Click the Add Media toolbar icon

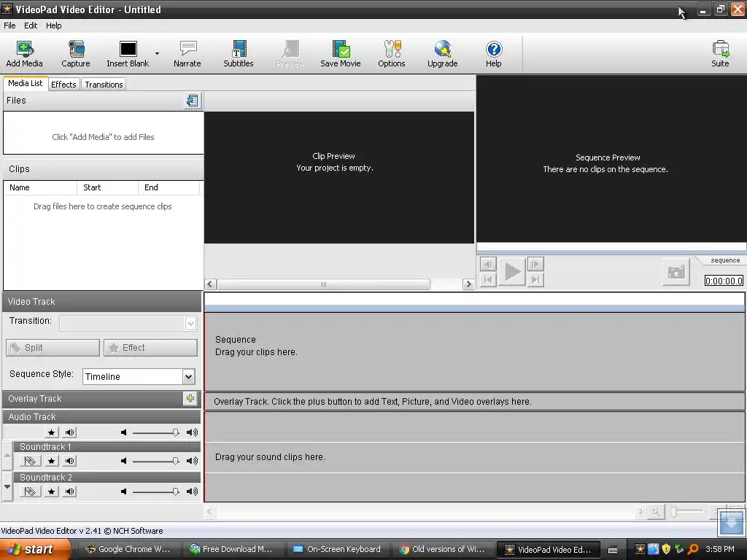24,53
